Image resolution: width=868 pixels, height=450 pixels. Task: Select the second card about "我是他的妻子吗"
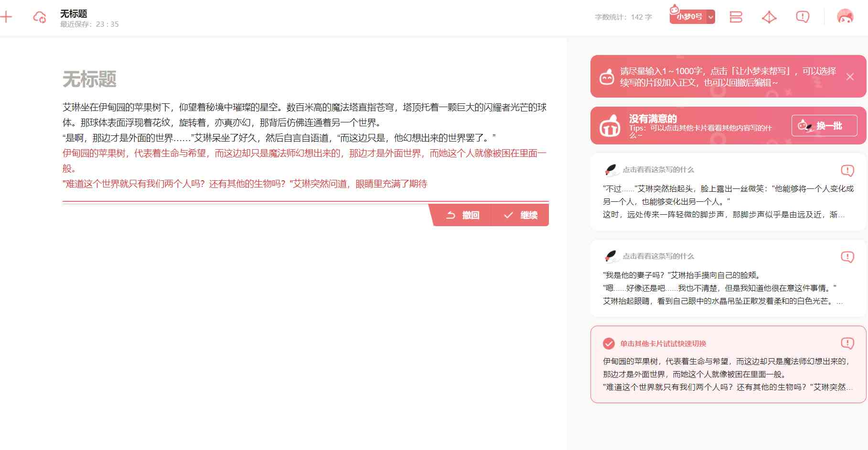click(x=728, y=279)
